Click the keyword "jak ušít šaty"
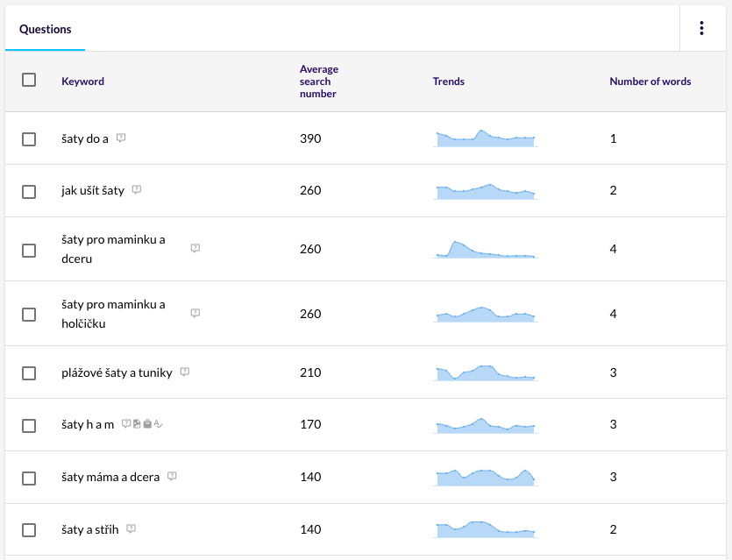 click(x=93, y=190)
